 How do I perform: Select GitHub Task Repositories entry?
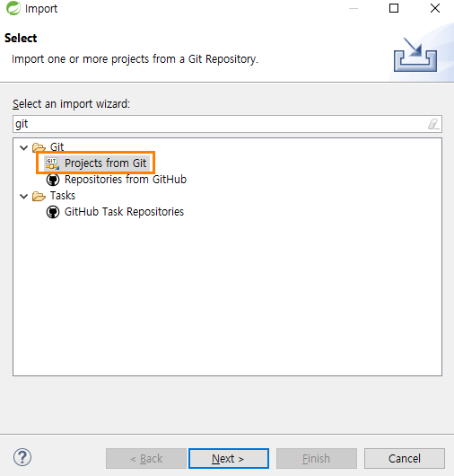(124, 212)
